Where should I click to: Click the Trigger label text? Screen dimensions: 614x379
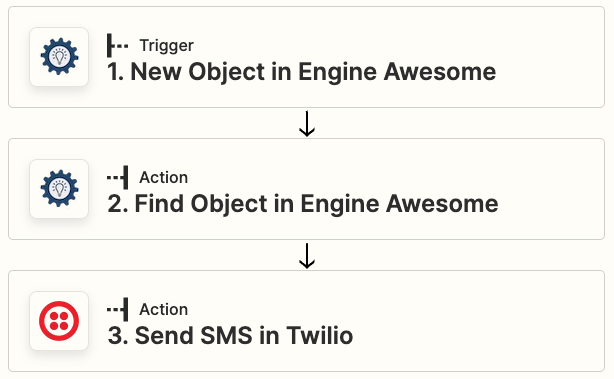click(x=166, y=46)
